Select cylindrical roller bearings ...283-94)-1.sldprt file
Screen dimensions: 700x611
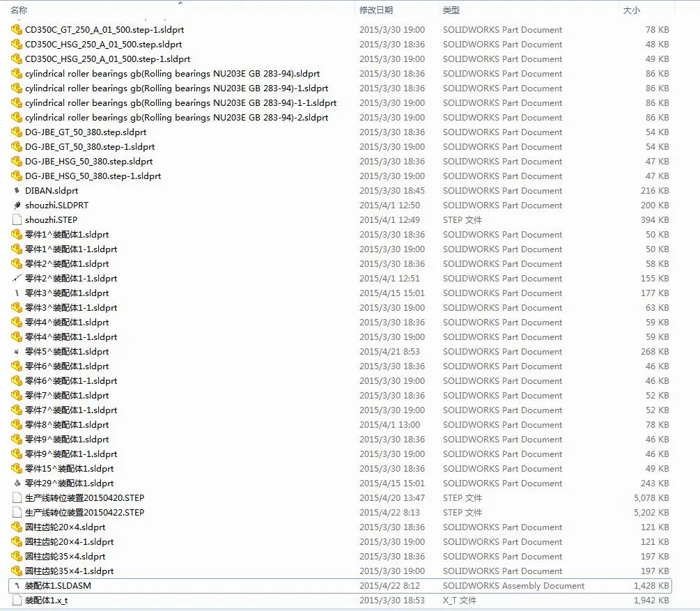point(176,88)
